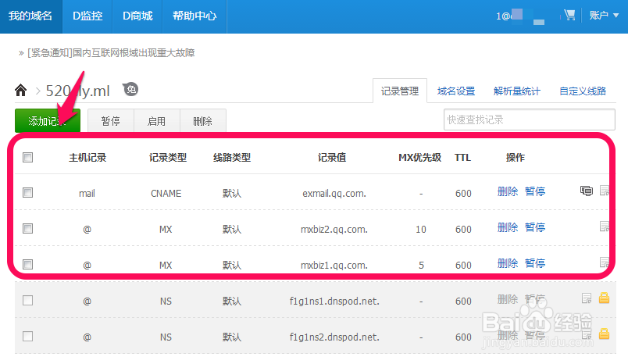
Task: Click the 暂停 toolbar button
Action: (111, 120)
